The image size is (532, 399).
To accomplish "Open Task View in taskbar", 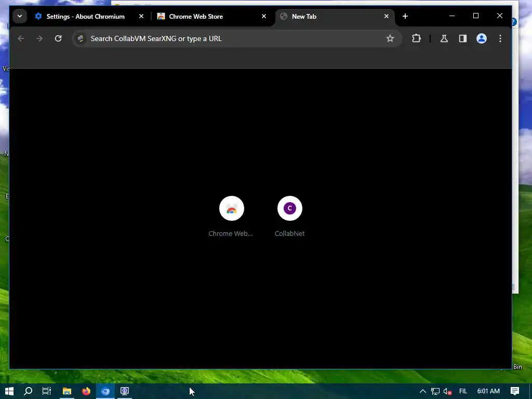I will click(x=46, y=391).
